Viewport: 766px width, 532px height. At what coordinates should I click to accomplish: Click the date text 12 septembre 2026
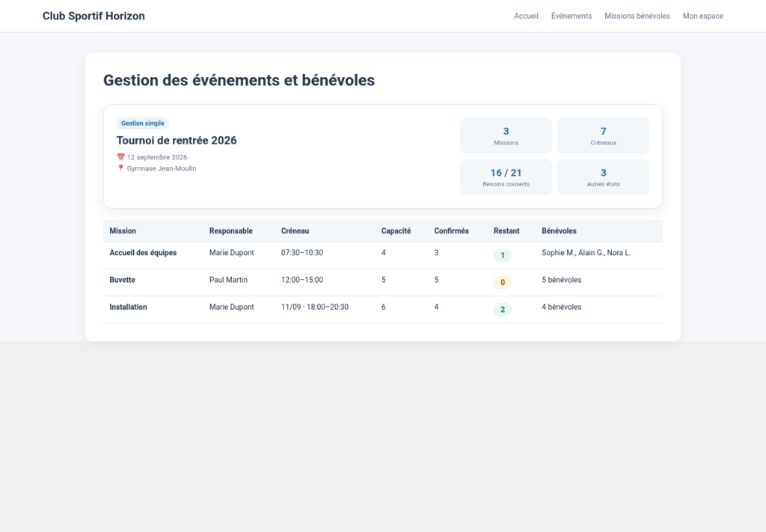click(157, 157)
